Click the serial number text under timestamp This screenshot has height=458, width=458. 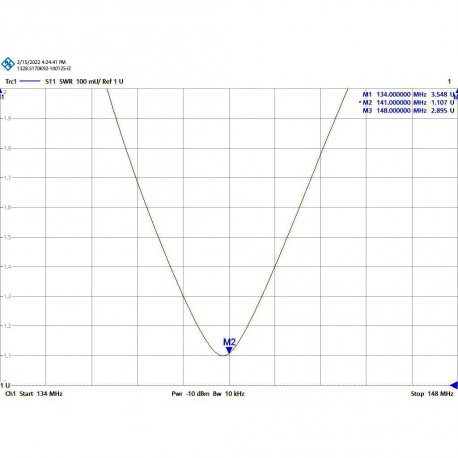click(x=44, y=68)
